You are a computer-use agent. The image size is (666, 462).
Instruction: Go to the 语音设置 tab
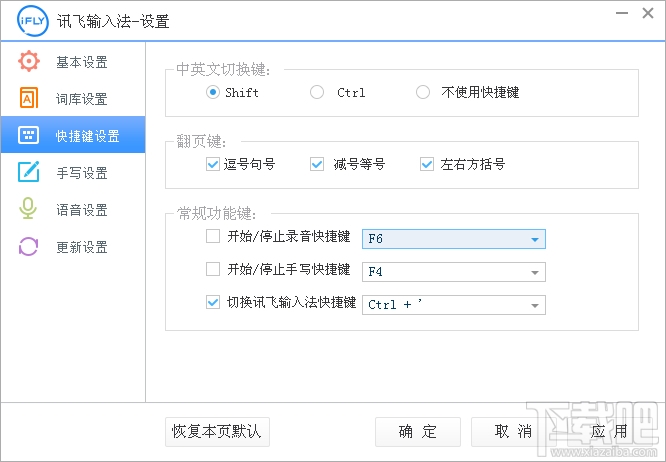point(73,209)
